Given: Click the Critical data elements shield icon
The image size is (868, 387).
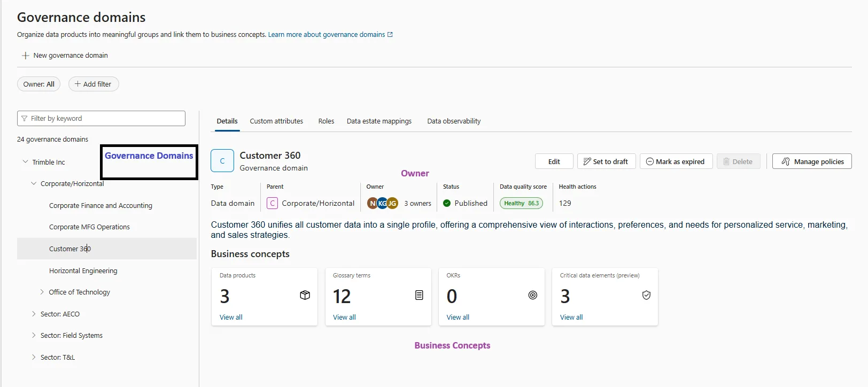Looking at the screenshot, I should 646,295.
